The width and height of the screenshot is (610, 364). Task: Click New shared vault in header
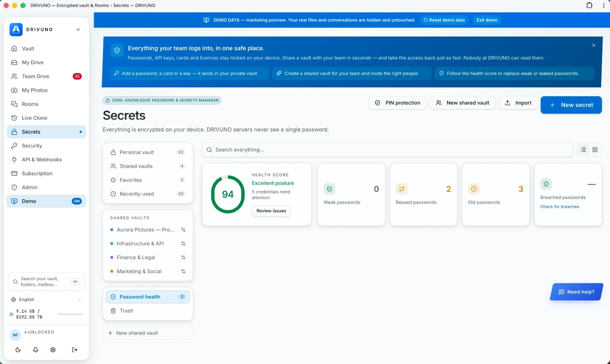coord(462,103)
